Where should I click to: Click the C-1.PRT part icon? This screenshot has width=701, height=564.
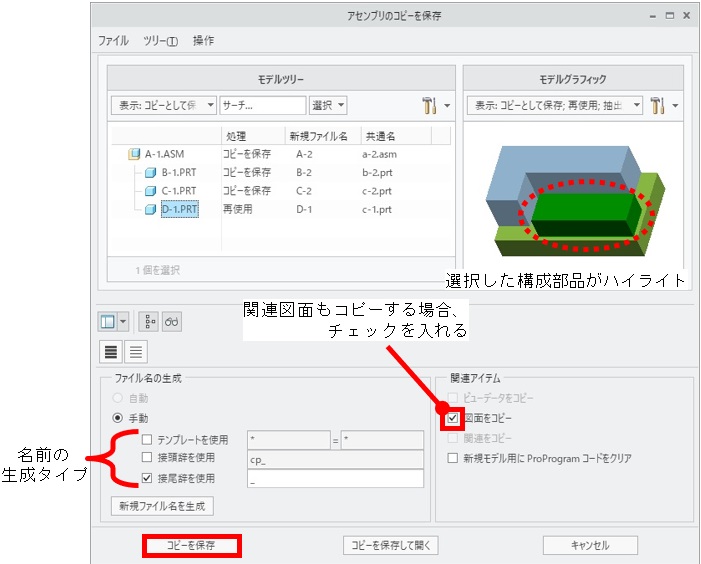tap(151, 191)
